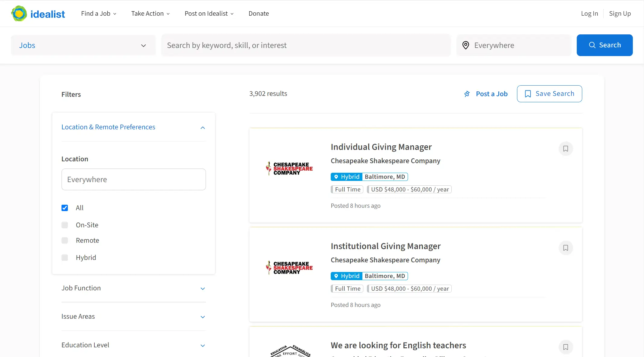Image resolution: width=644 pixels, height=357 pixels.
Task: Expand the Job Function filter
Action: pyautogui.click(x=133, y=288)
